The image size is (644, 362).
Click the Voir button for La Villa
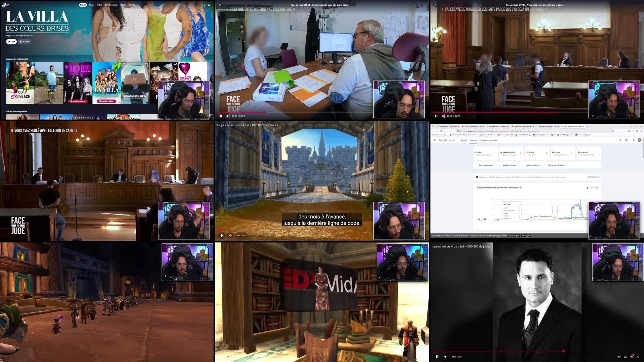(11, 41)
